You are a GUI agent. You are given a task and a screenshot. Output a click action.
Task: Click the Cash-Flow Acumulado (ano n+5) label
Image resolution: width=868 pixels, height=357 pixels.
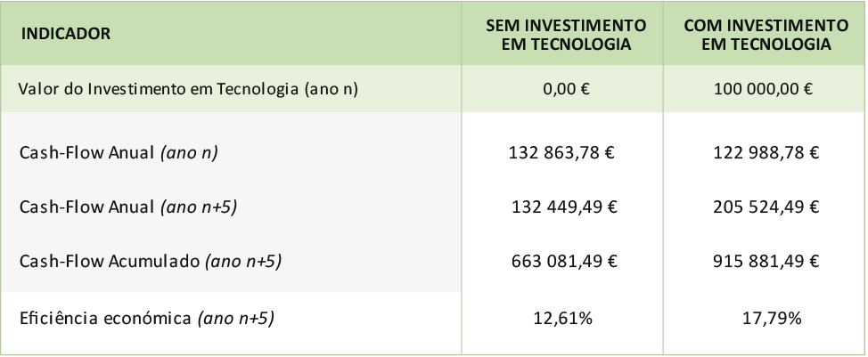tap(151, 262)
